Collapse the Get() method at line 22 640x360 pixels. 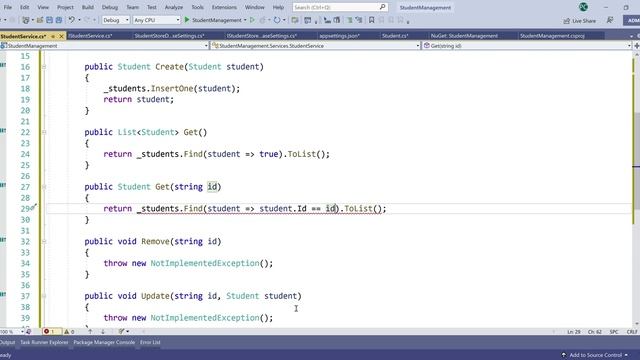(44, 132)
